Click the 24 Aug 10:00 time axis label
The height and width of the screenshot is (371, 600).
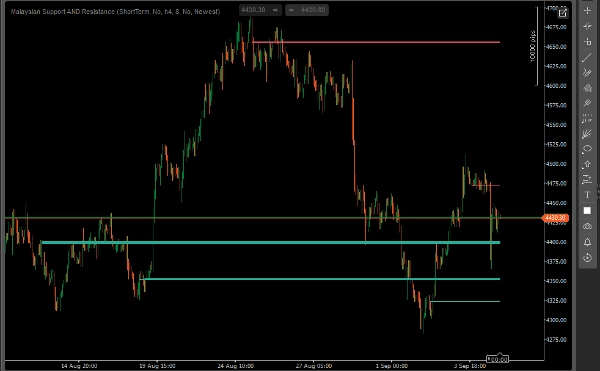point(236,366)
